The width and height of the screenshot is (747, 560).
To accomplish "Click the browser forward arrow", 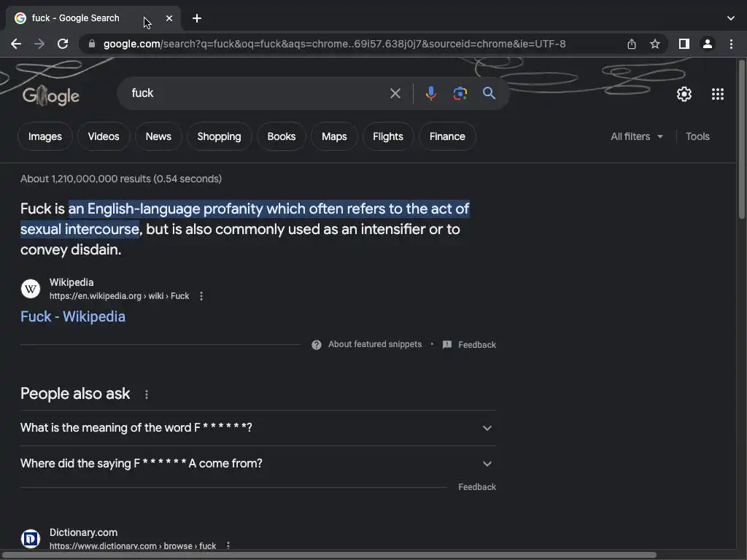I will click(39, 44).
